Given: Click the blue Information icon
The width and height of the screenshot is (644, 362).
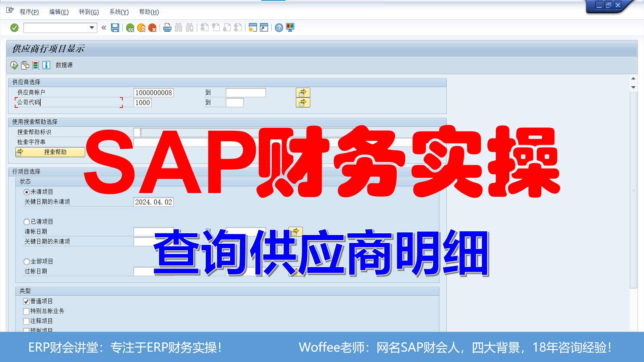Looking at the screenshot, I should tap(46, 65).
